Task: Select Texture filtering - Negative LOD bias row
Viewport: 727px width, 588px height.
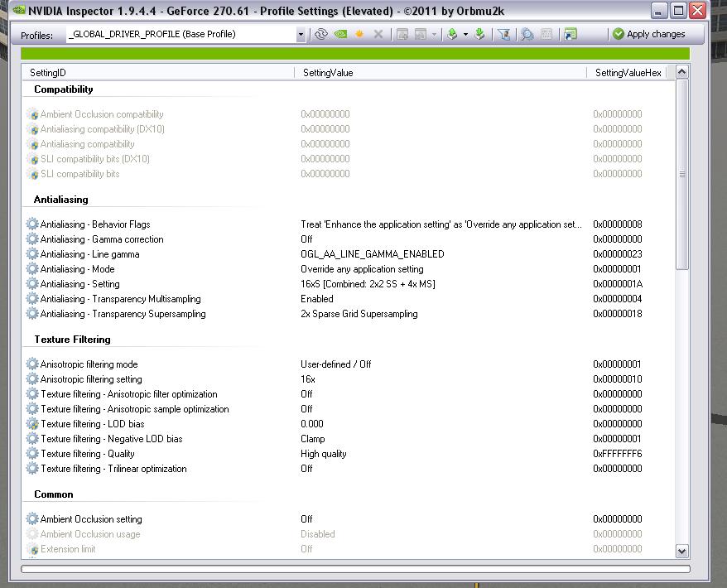Action: point(348,439)
